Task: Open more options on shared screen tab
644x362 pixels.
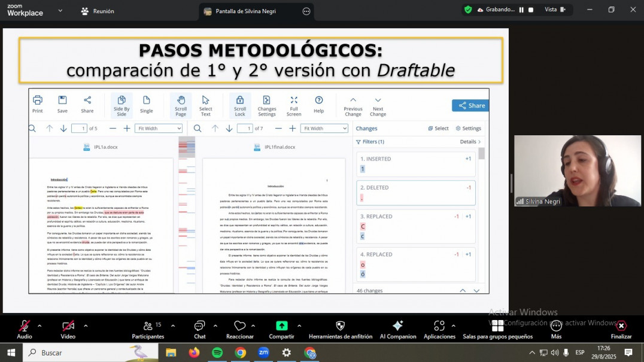Action: pyautogui.click(x=306, y=11)
